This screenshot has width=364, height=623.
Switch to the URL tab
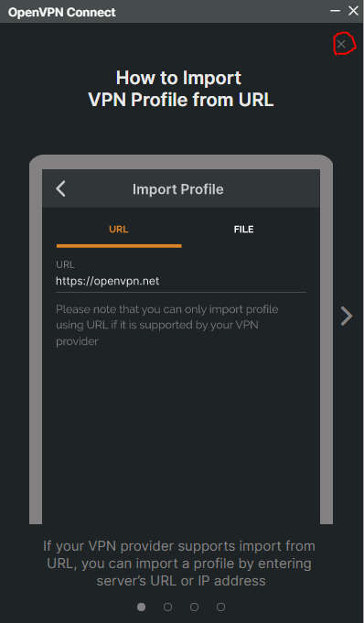[x=119, y=230]
